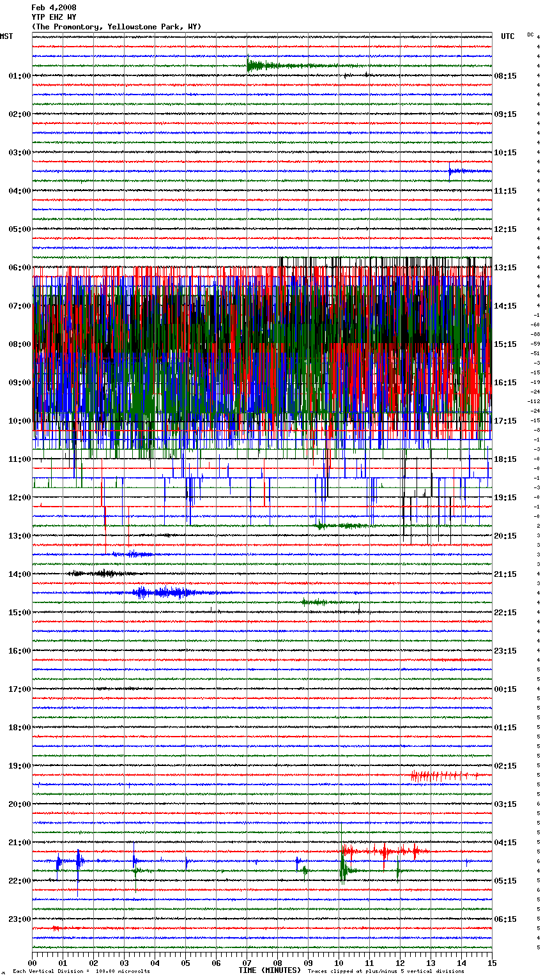Click the 13:15 UTC time label
The image size is (543, 980).
[505, 268]
